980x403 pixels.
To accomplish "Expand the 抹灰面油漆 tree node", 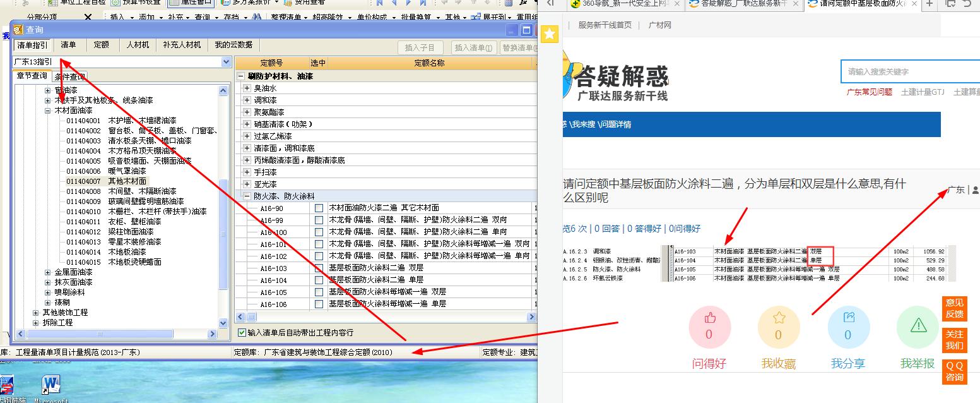I will tap(48, 282).
